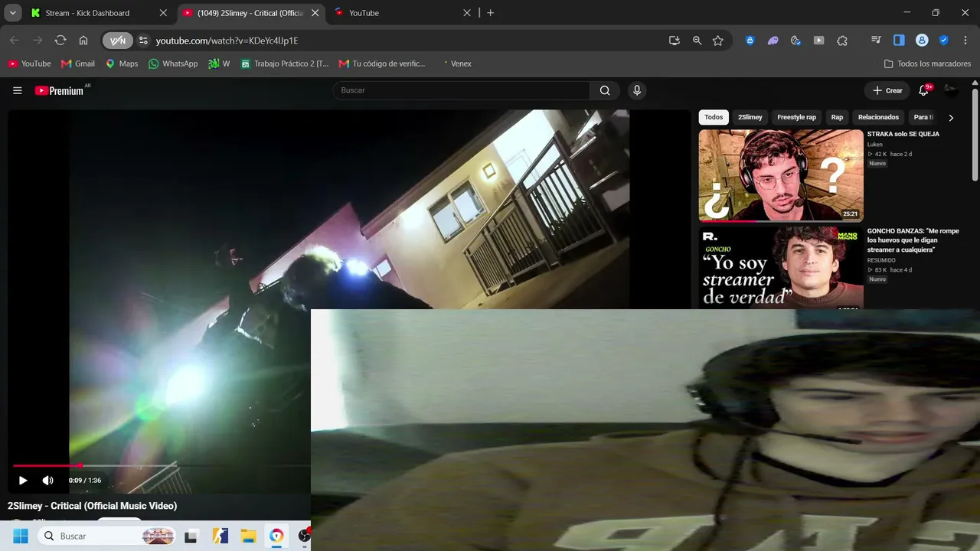Close the Kick Dashboard tab
The width and height of the screenshot is (980, 551).
(x=163, y=13)
